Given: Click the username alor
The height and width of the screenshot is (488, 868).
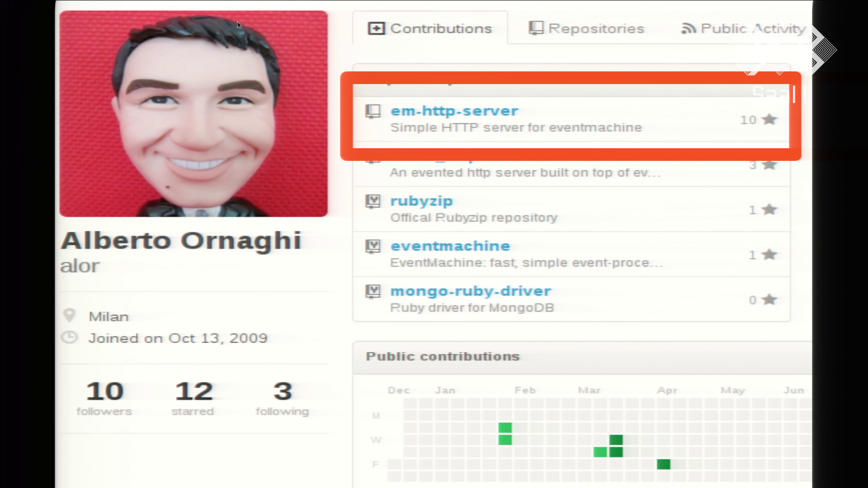Looking at the screenshot, I should (80, 266).
